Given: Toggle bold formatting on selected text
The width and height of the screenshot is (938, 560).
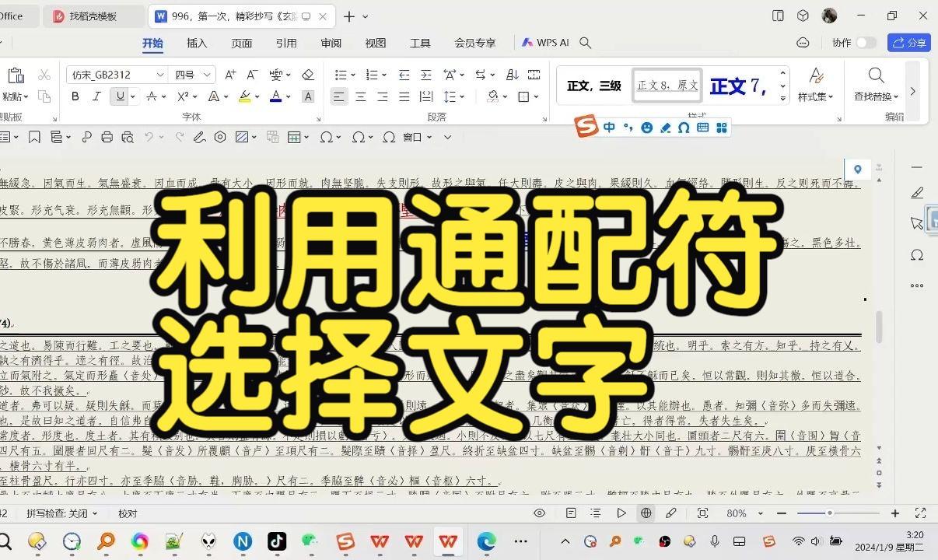Looking at the screenshot, I should [75, 96].
